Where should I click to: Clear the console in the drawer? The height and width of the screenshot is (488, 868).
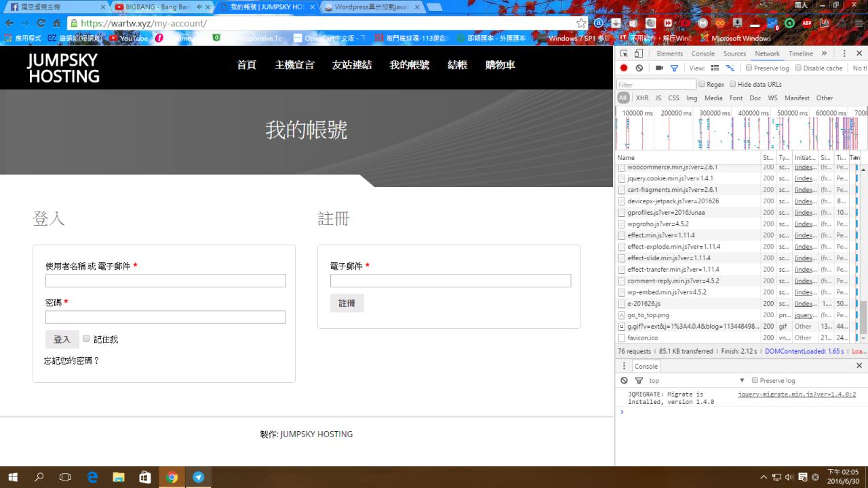[x=624, y=380]
